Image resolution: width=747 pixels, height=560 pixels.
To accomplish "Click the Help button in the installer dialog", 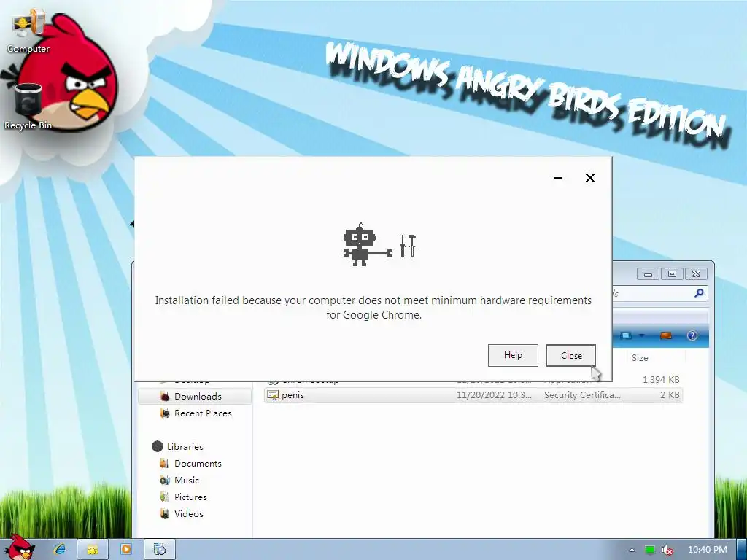I will [513, 355].
